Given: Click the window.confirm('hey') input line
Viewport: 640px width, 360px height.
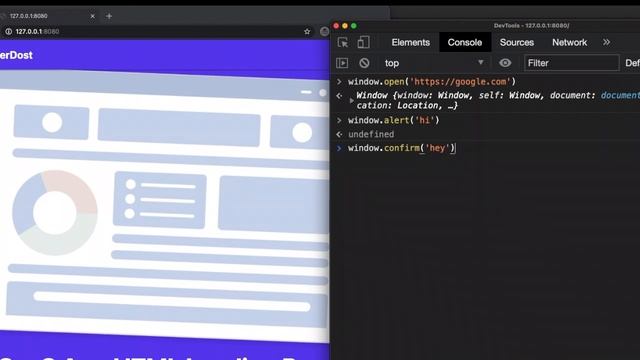Looking at the screenshot, I should tap(401, 148).
